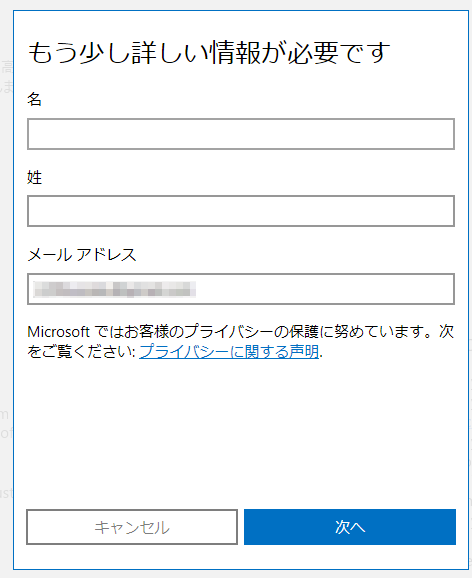Focus the last name (姓) field
Screen dimensions: 472x578
[241, 211]
